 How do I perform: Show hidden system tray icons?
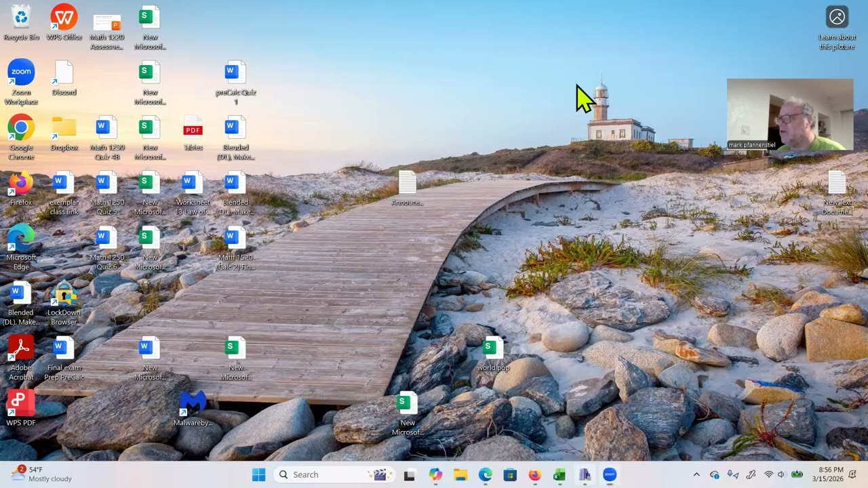point(696,475)
